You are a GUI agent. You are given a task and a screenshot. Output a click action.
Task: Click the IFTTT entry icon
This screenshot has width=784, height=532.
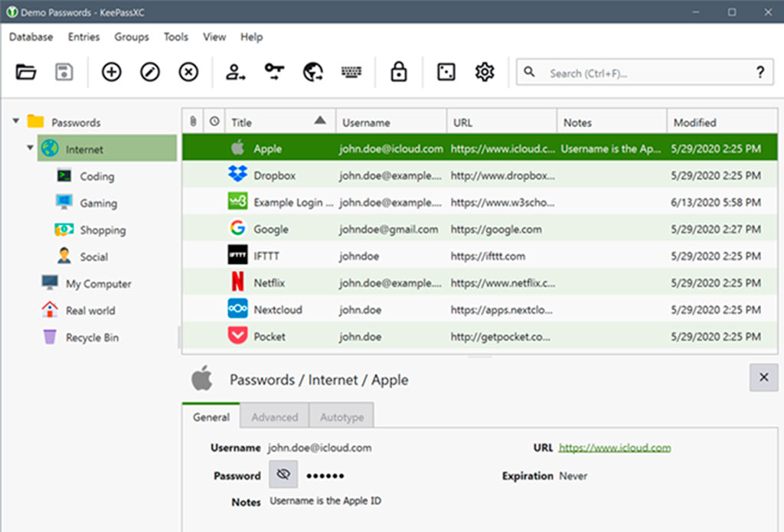click(237, 255)
